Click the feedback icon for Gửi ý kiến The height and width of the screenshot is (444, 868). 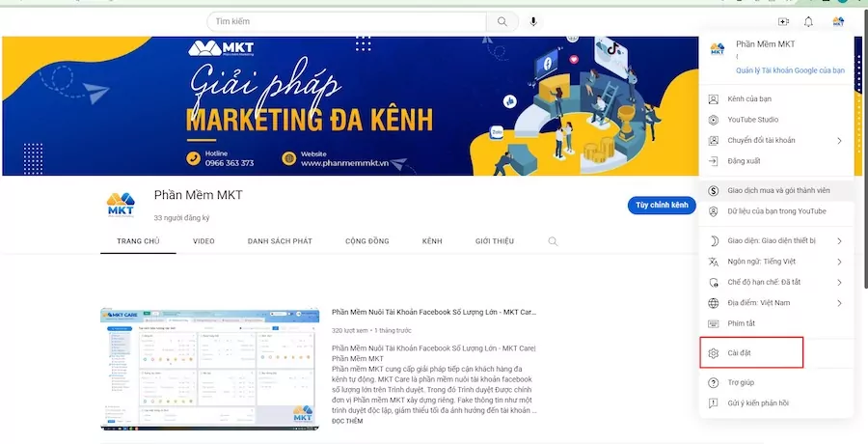click(x=714, y=403)
